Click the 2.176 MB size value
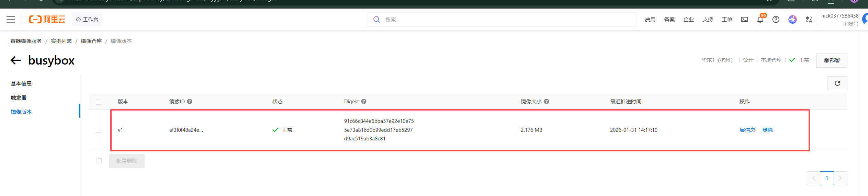The image size is (868, 196). pos(531,130)
